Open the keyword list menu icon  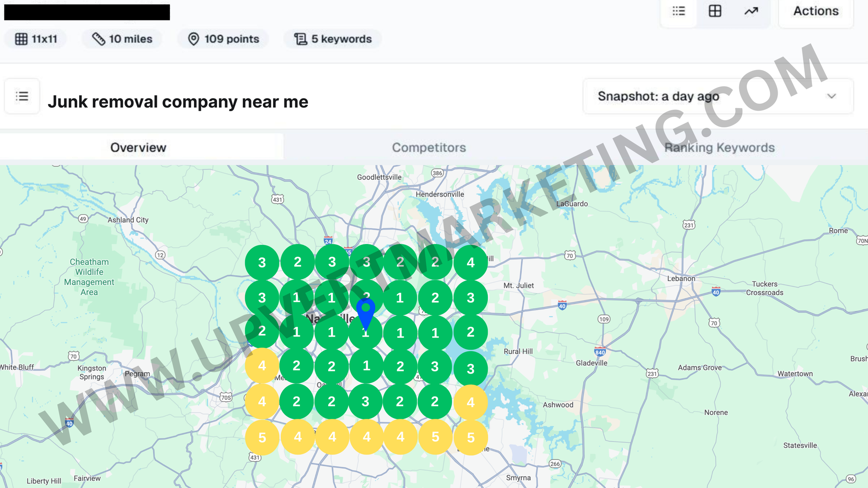pyautogui.click(x=22, y=96)
